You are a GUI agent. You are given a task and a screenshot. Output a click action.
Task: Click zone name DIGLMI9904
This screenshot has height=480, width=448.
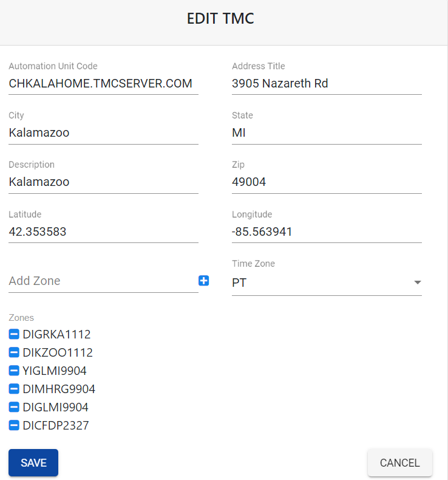(55, 407)
